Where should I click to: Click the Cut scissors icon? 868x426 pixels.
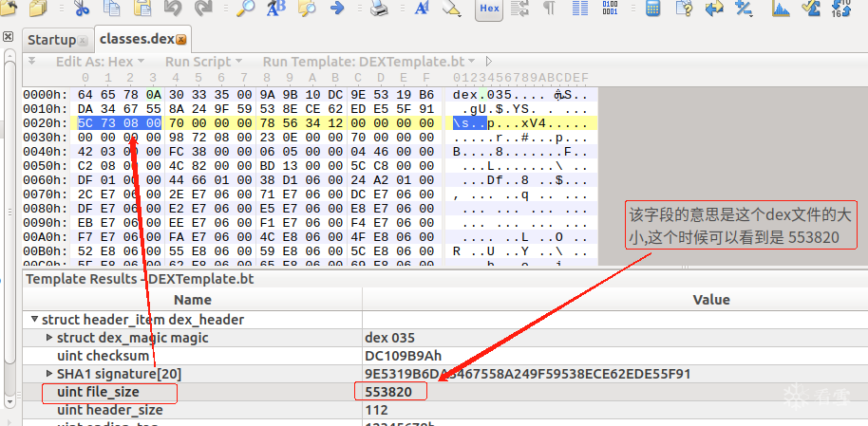click(82, 8)
